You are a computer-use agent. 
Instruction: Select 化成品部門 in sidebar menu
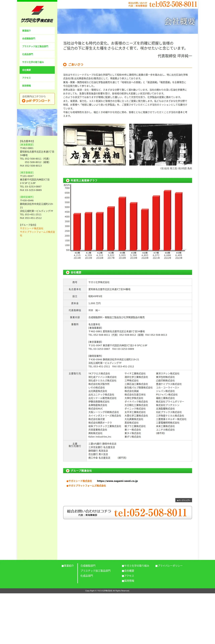37,54
